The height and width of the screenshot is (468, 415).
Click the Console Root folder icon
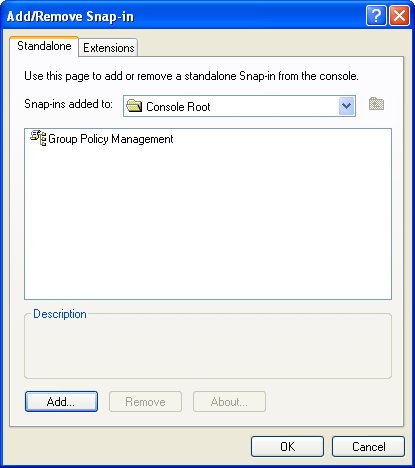134,106
